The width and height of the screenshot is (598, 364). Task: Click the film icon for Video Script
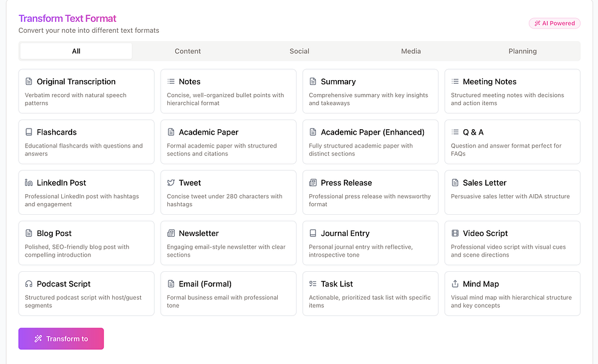455,234
